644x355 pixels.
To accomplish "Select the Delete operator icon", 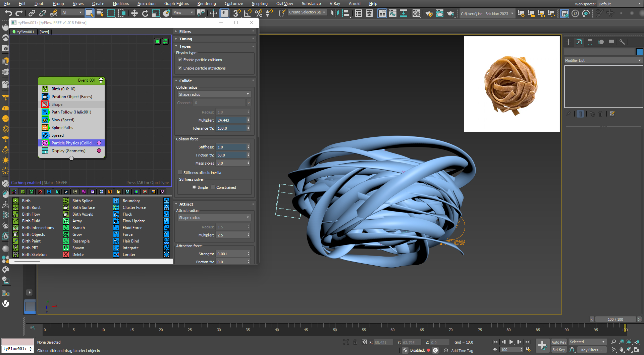I will coord(66,255).
